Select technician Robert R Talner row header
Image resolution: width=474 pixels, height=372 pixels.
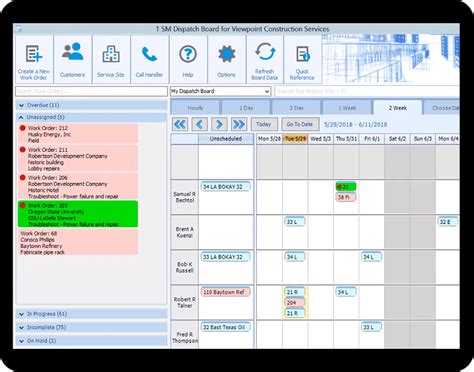pos(185,302)
